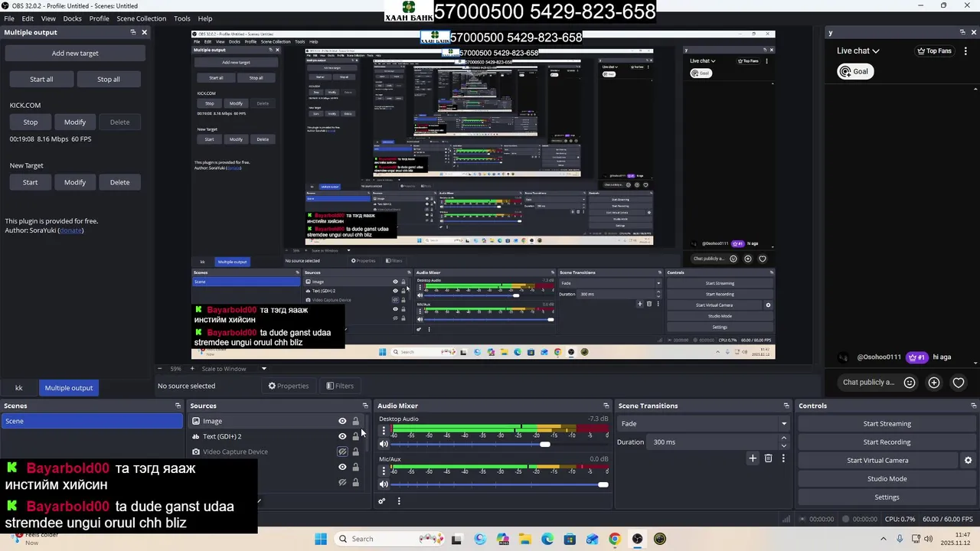Screen dimensions: 980x551
Task: Open the donate link
Action: 71,230
